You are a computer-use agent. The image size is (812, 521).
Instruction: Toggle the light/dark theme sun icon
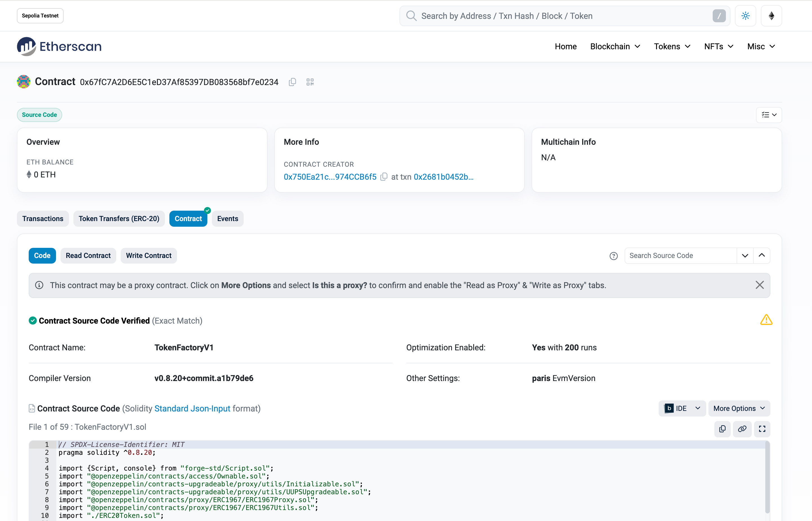pyautogui.click(x=745, y=16)
